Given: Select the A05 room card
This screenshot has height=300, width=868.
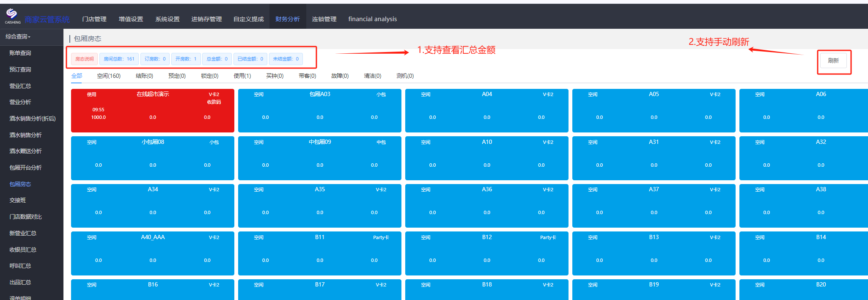Looking at the screenshot, I should pos(654,110).
